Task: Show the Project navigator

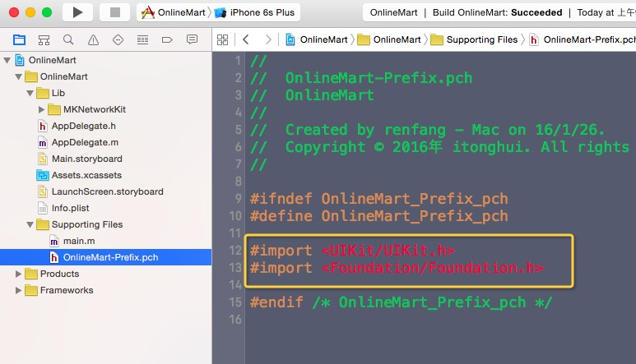Action: coord(19,39)
